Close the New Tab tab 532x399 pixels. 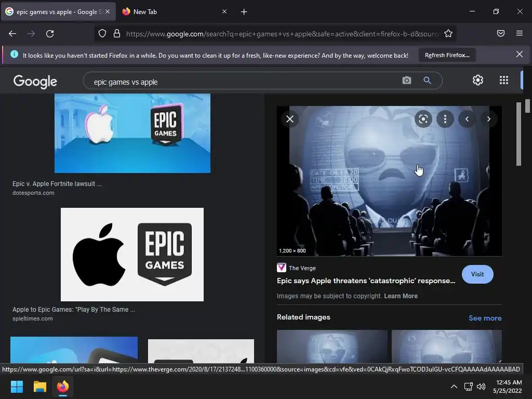(224, 11)
